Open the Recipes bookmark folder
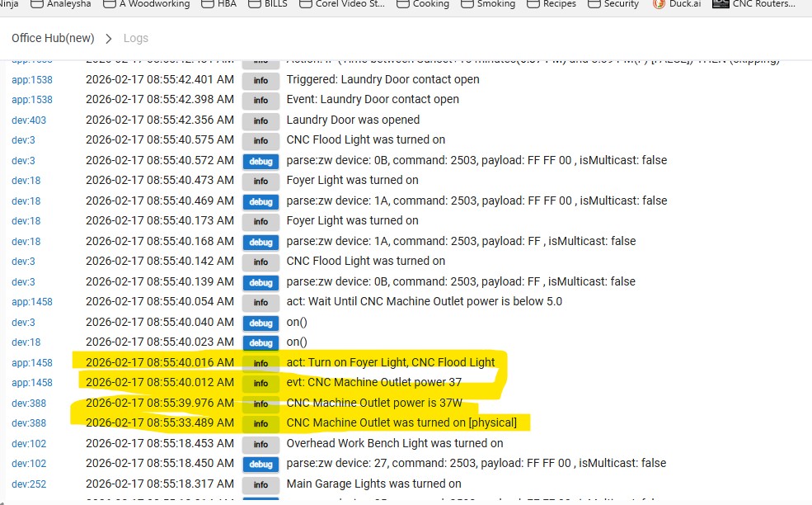Screen dimensions: 812x505 pos(552,4)
